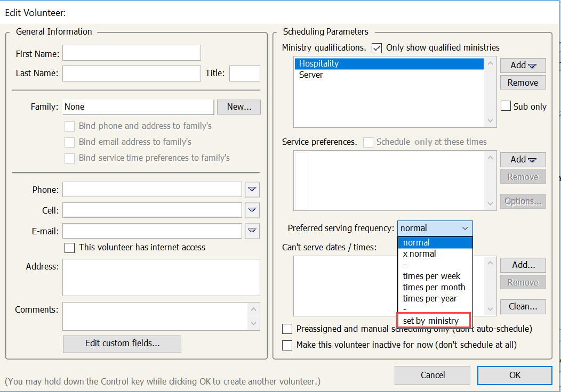Click the Cell field dropdown arrow
The height and width of the screenshot is (392, 561).
[x=252, y=210]
